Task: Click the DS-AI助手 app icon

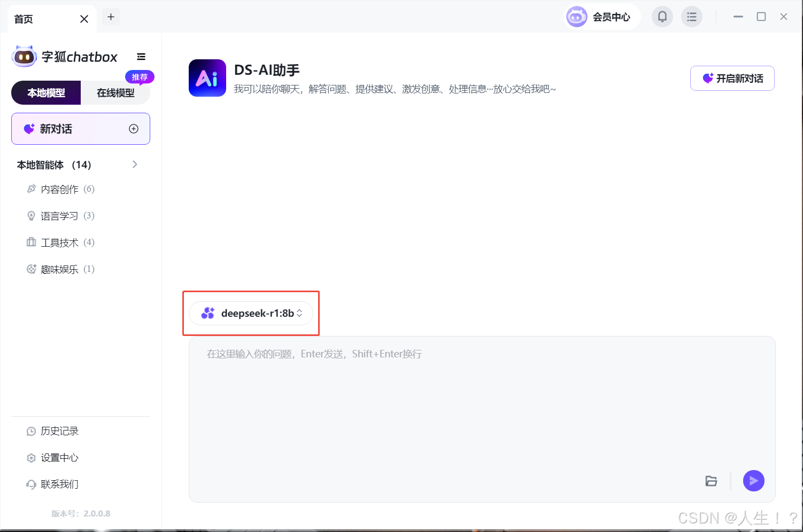Action: 207,78
